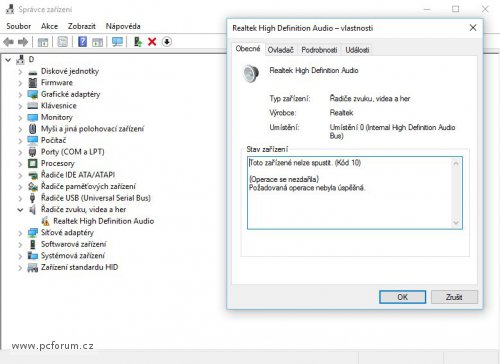Click the Properties sheet toolbar icon

click(x=62, y=42)
